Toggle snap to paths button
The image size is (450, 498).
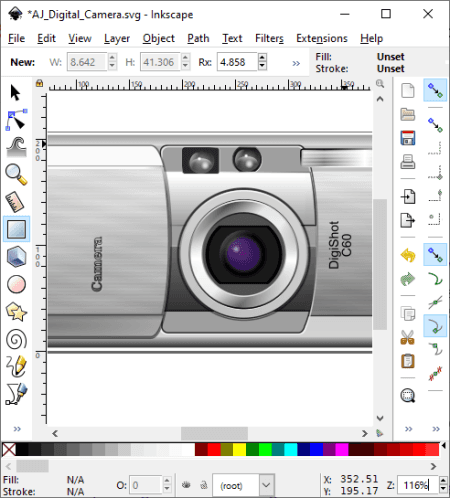(x=435, y=279)
